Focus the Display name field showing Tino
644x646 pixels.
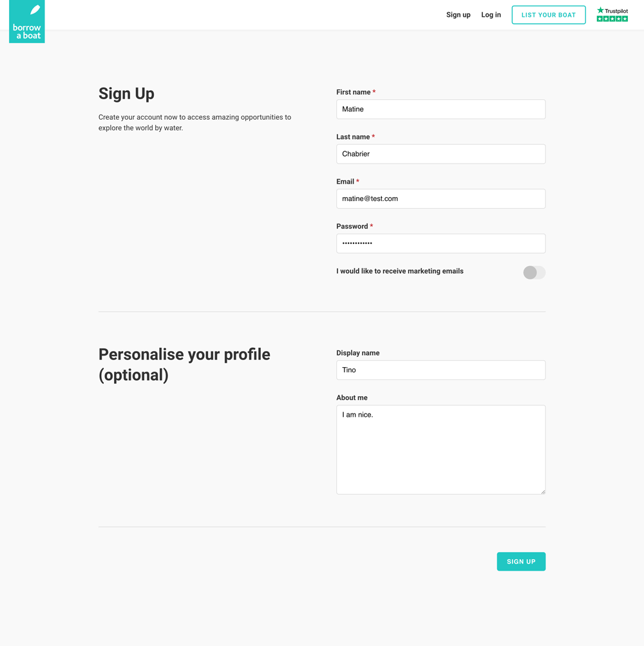(440, 370)
